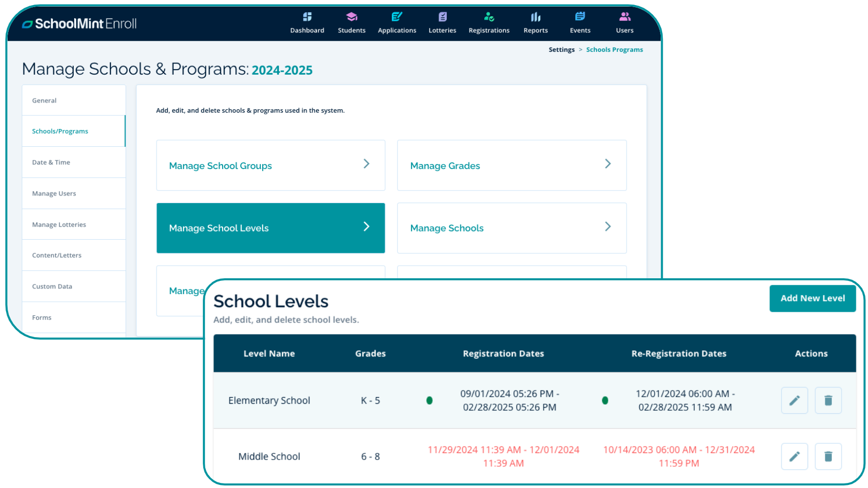The width and height of the screenshot is (868, 488).
Task: Switch to Manage Lotteries sidebar tab
Action: [x=59, y=224]
